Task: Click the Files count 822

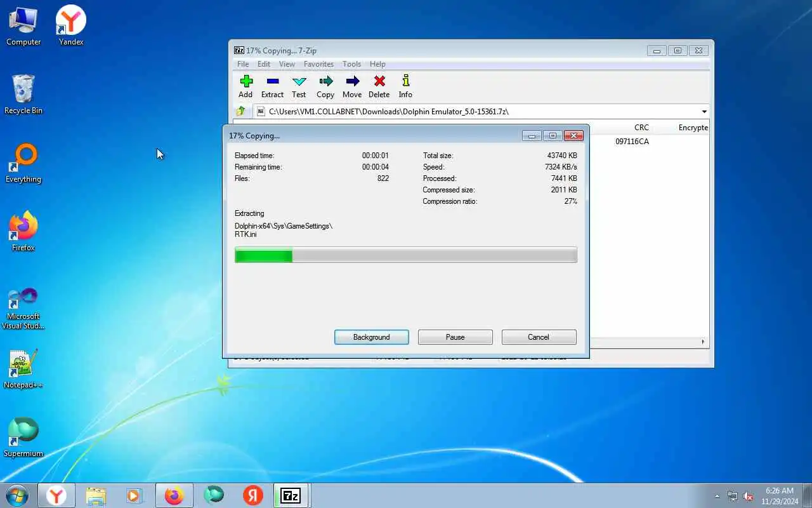Action: tap(383, 178)
